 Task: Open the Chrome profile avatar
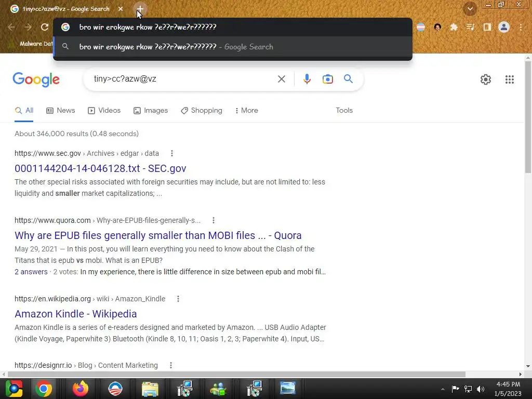coord(504,27)
